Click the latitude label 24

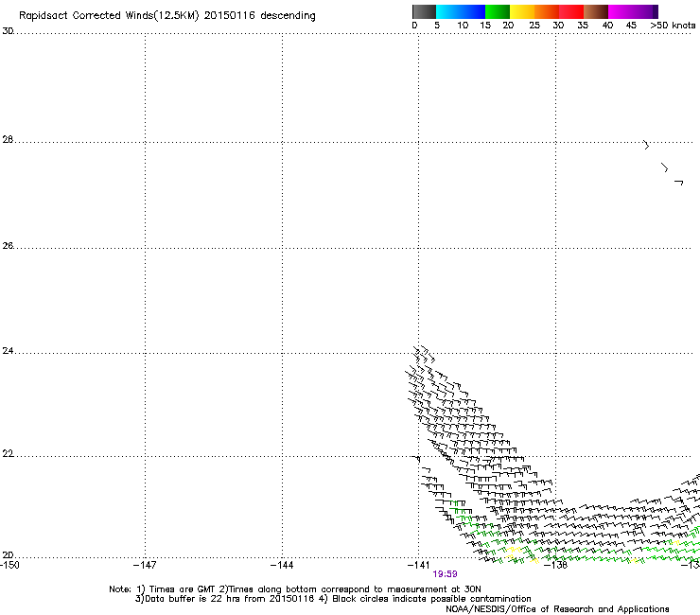(x=8, y=351)
